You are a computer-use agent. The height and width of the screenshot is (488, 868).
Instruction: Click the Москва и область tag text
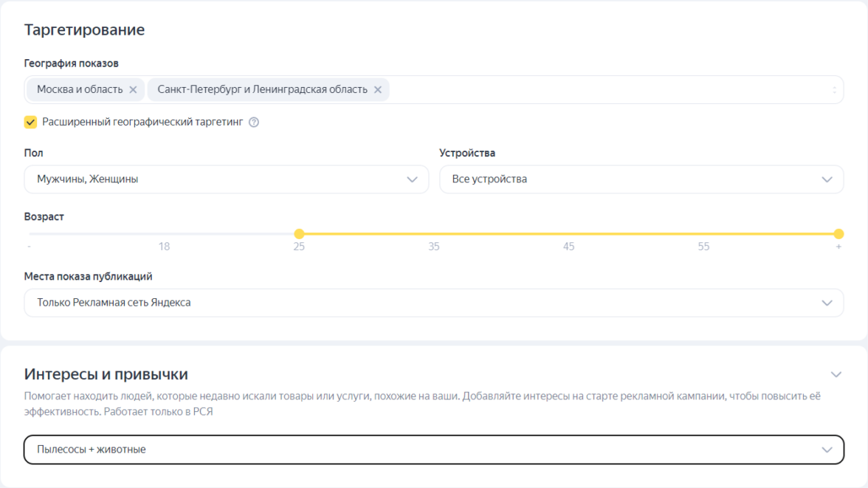[x=80, y=90]
